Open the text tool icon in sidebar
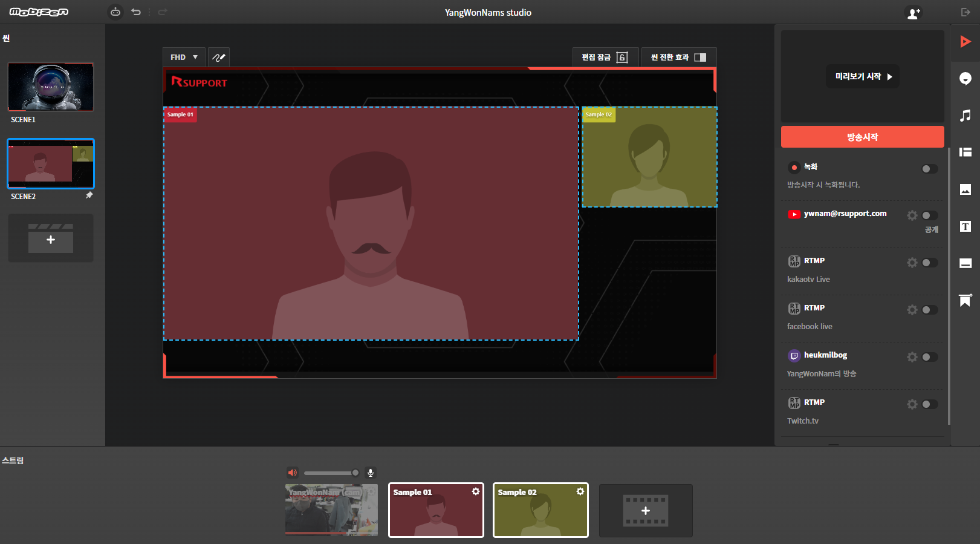 [965, 226]
